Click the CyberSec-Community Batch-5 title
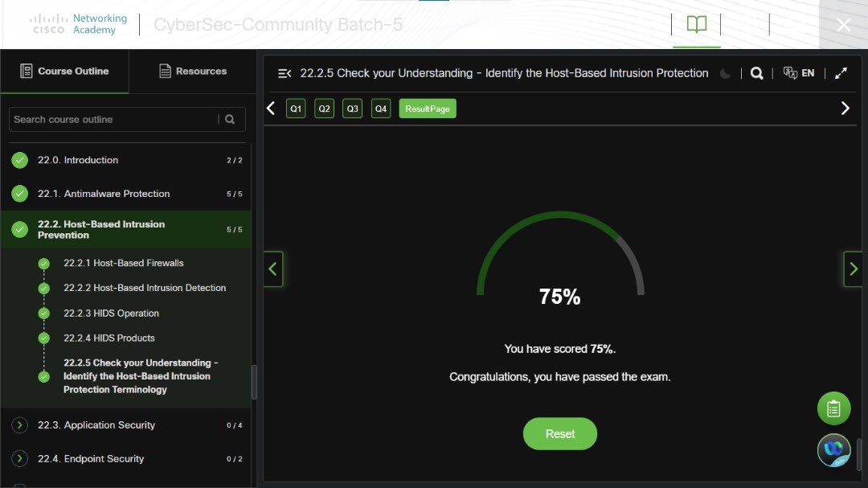The height and width of the screenshot is (488, 868). tap(278, 24)
